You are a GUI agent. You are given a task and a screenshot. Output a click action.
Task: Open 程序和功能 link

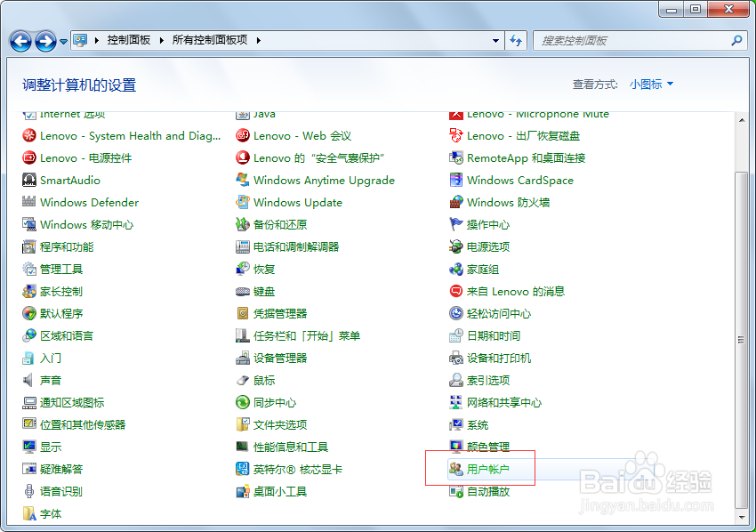coord(67,247)
